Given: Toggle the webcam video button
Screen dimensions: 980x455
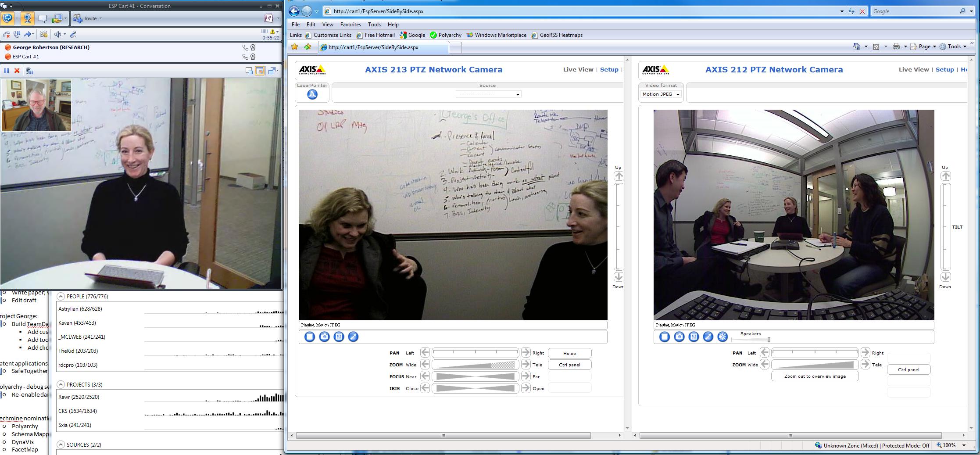Looking at the screenshot, I should (27, 18).
